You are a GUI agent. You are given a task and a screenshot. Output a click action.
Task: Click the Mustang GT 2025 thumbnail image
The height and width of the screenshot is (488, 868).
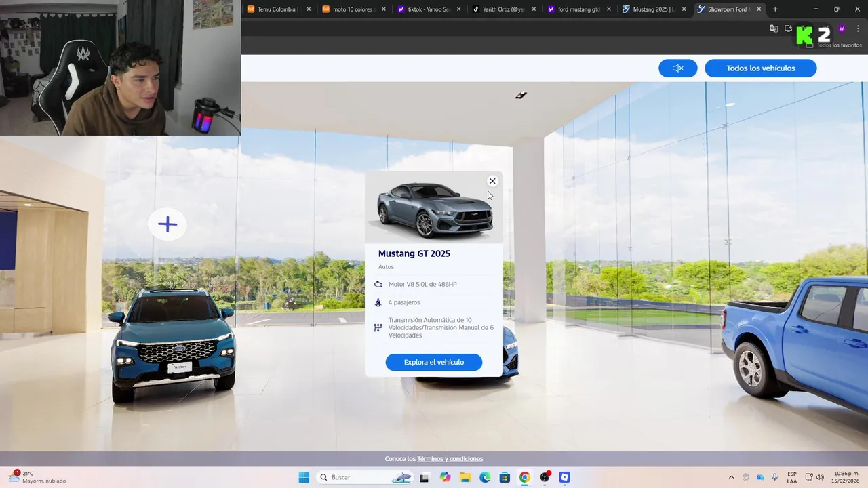(434, 208)
